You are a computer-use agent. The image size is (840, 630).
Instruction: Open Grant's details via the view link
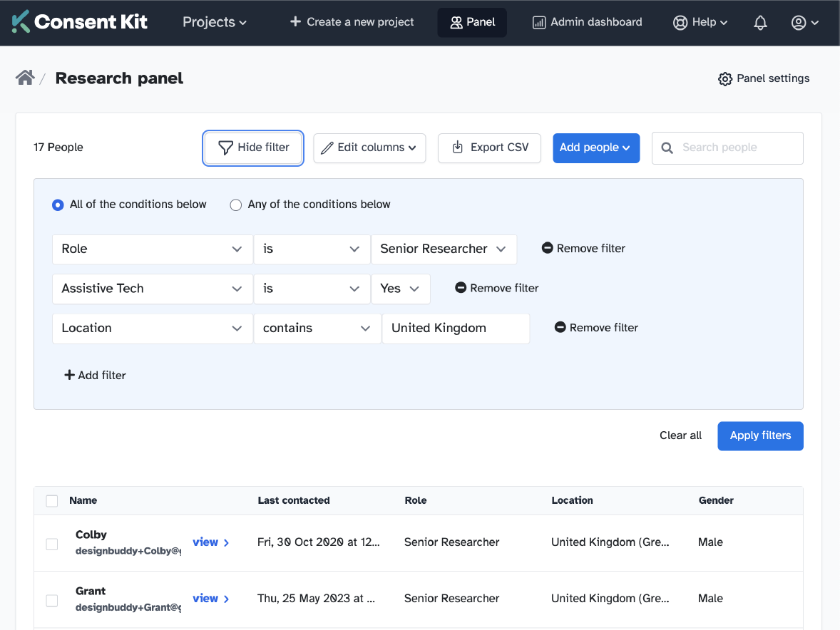coord(209,598)
